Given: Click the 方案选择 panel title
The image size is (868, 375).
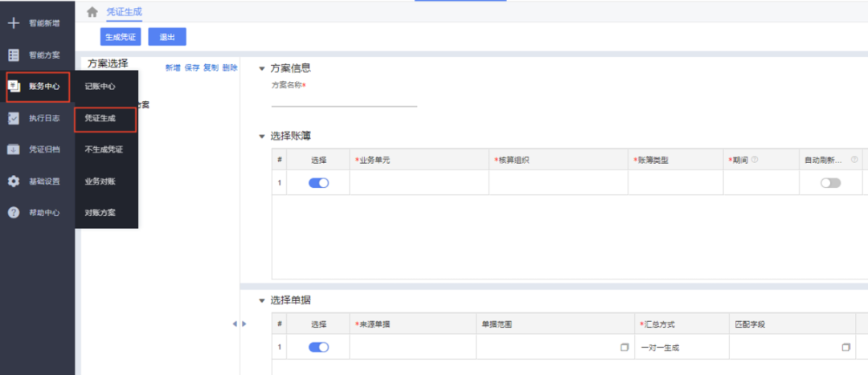Looking at the screenshot, I should pos(108,63).
